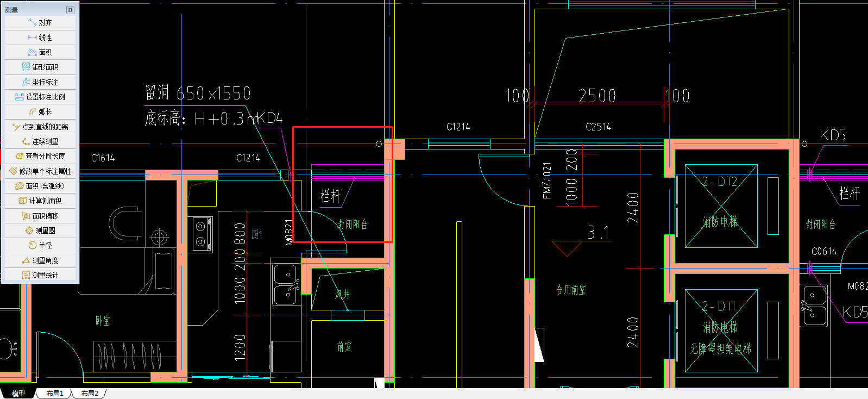Screen dimensions: 868x399
Task: Select the 测量角度 angle measurement tool
Action: pos(40,260)
